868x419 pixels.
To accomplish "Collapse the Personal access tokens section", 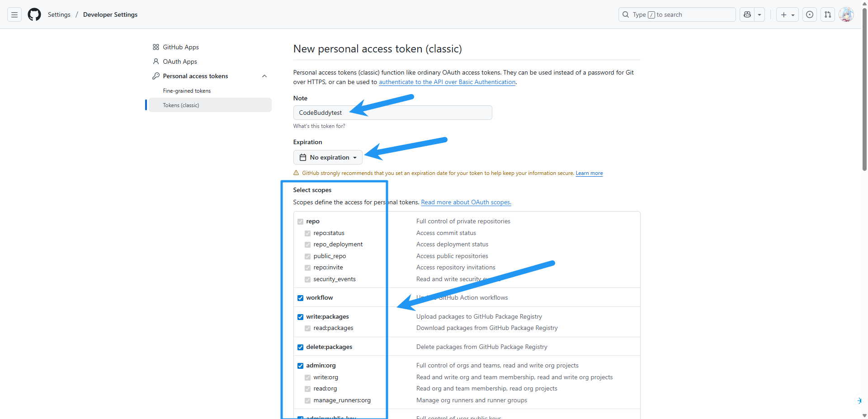I will pos(264,76).
